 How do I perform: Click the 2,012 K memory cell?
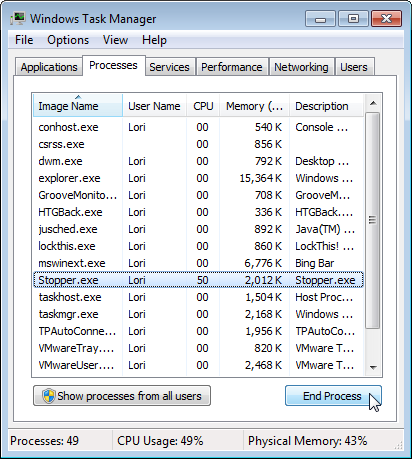[263, 280]
